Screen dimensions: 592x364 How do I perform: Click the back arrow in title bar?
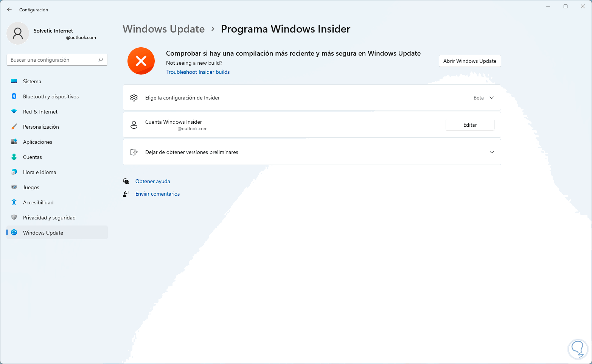point(9,9)
